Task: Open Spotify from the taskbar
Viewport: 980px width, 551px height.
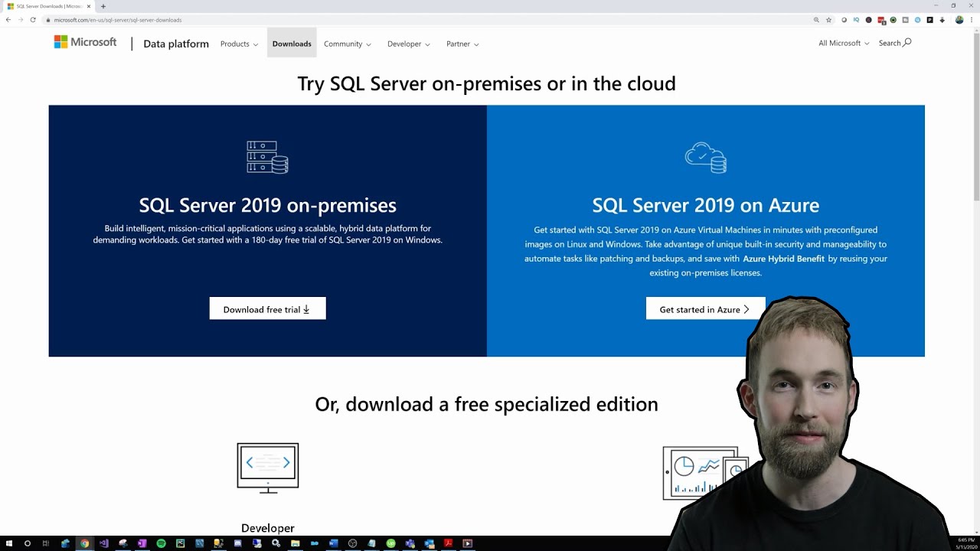Action: click(161, 543)
